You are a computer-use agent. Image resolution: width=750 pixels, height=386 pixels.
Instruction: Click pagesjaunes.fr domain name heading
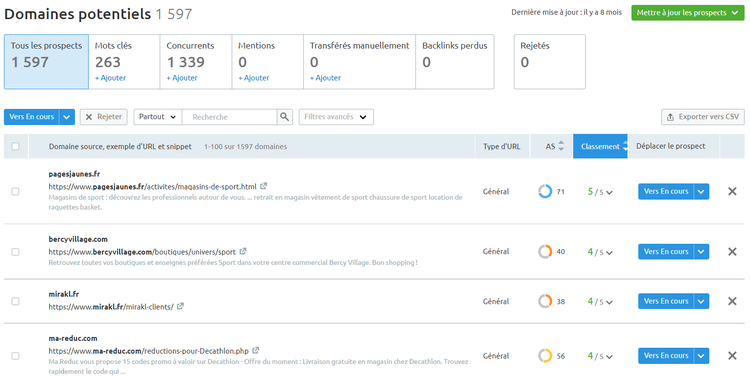coord(74,174)
